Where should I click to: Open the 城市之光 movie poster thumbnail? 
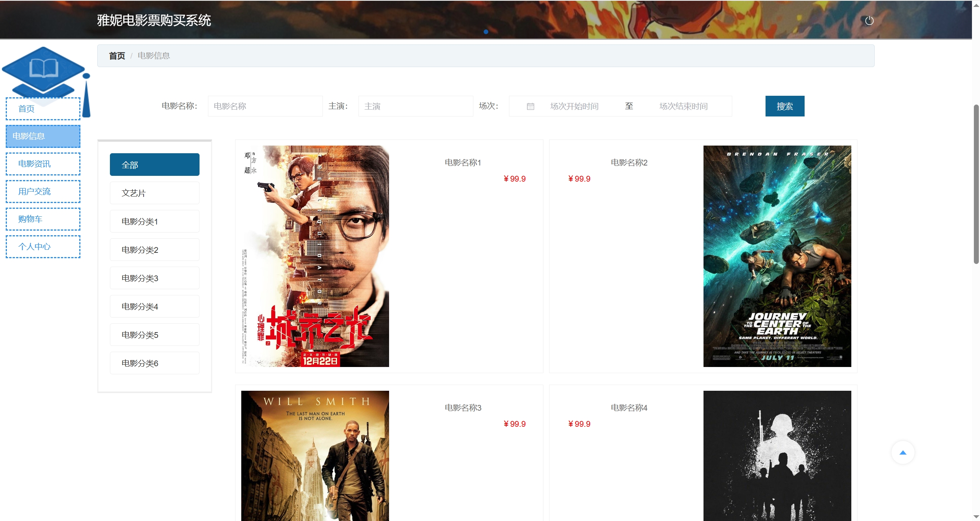point(315,256)
